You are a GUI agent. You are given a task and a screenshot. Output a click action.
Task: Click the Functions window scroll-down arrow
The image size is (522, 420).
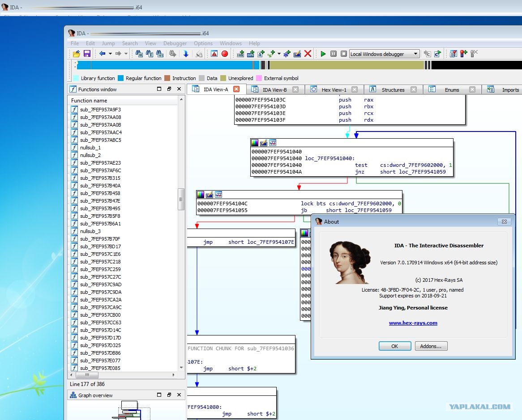pyautogui.click(x=181, y=368)
